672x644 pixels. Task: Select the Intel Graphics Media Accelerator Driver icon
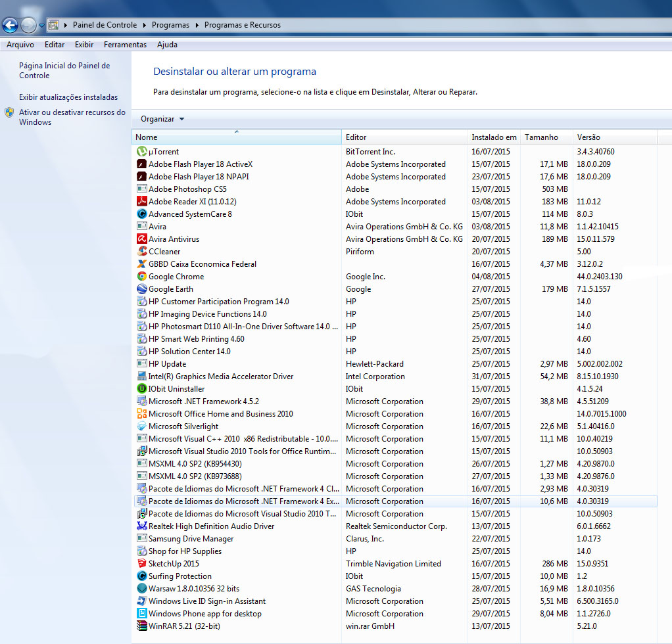tap(141, 377)
